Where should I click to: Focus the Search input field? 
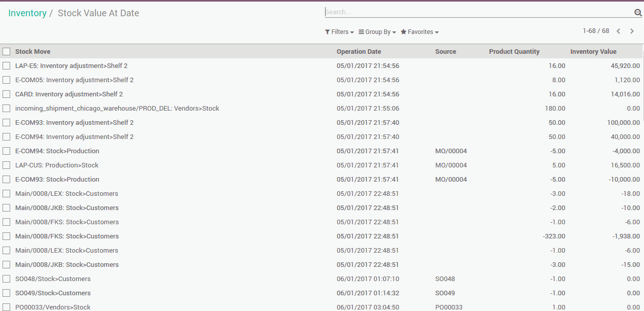(x=477, y=12)
